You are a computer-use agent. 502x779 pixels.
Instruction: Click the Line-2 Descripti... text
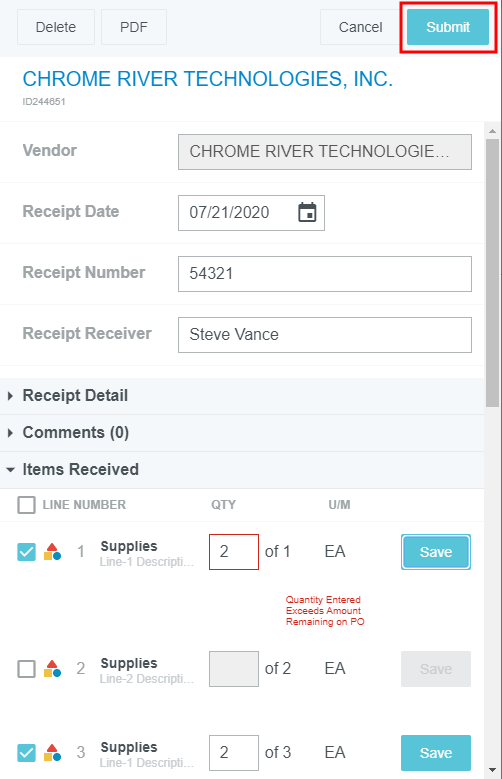coord(147,679)
